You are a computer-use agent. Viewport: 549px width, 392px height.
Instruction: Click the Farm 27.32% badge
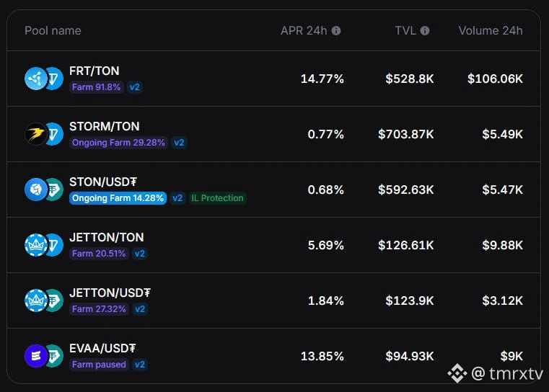point(99,309)
